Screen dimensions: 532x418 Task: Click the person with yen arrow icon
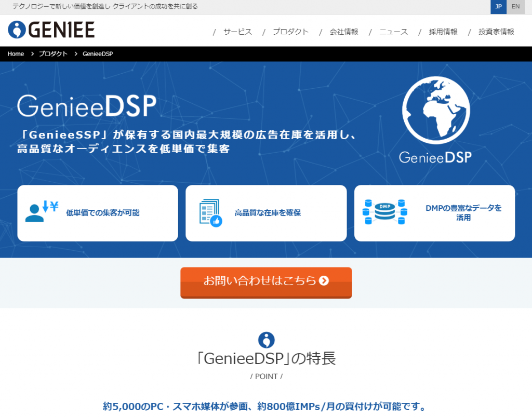[42, 211]
